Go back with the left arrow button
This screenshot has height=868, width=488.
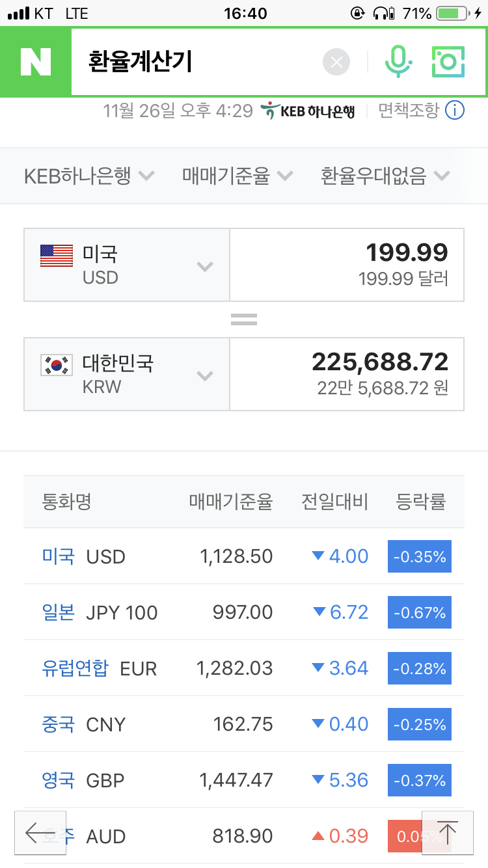coord(40,832)
